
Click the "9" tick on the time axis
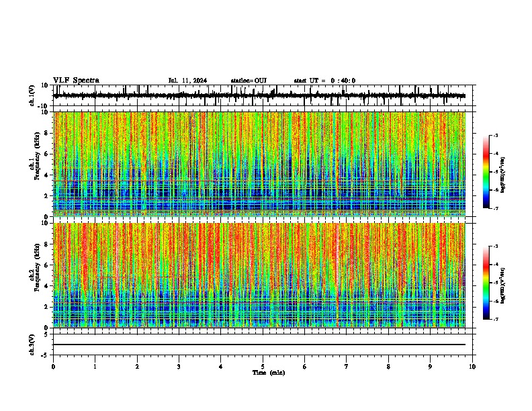430,367
